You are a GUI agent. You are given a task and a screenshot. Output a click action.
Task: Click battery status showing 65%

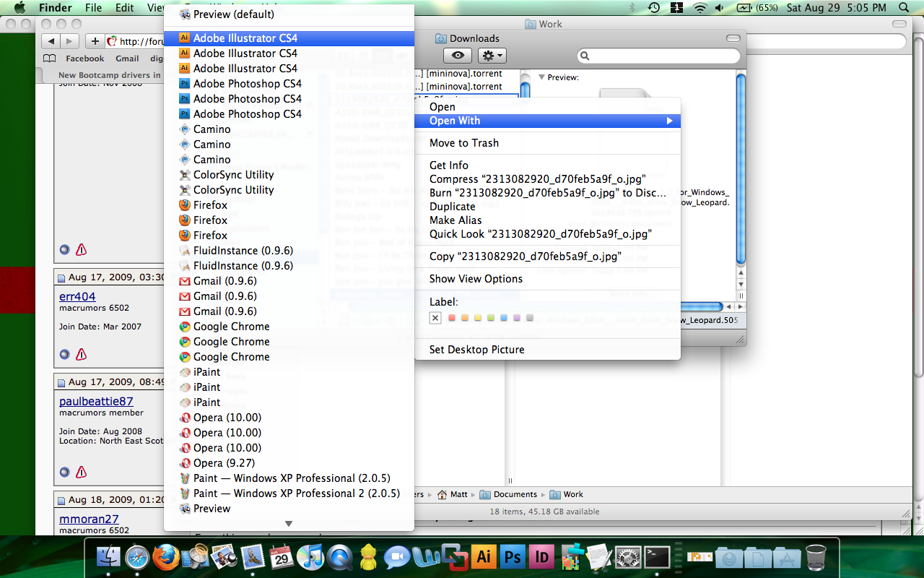click(757, 8)
